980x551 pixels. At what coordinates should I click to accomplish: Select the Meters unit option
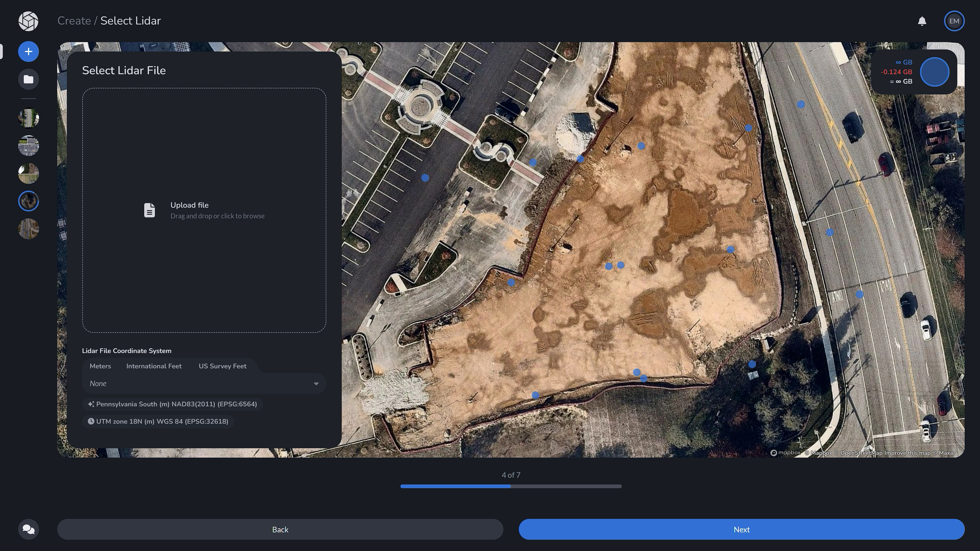click(100, 366)
